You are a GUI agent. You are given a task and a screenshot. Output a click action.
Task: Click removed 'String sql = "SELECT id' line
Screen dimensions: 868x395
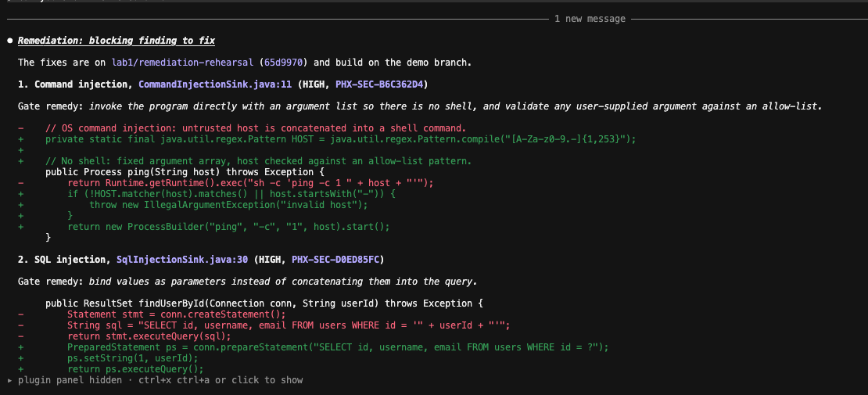pyautogui.click(x=289, y=325)
